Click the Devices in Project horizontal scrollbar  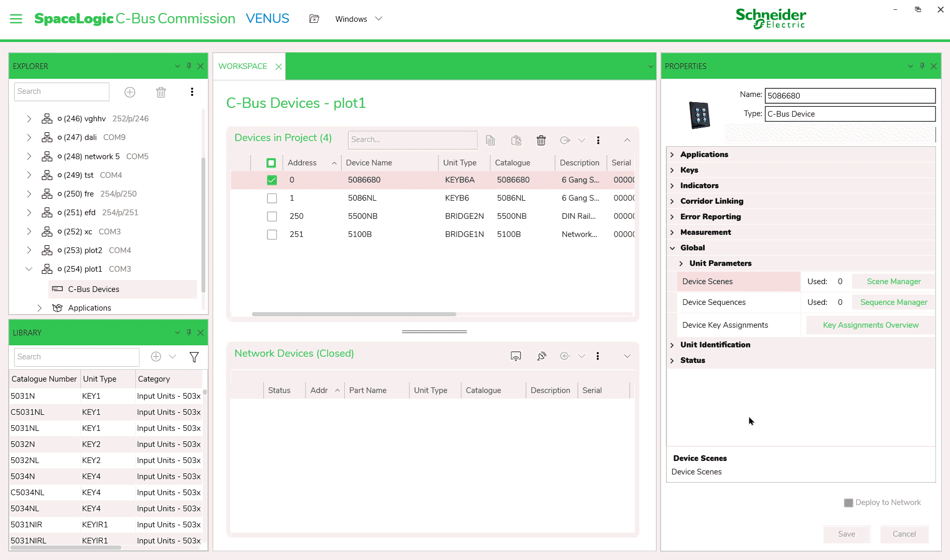[354, 314]
